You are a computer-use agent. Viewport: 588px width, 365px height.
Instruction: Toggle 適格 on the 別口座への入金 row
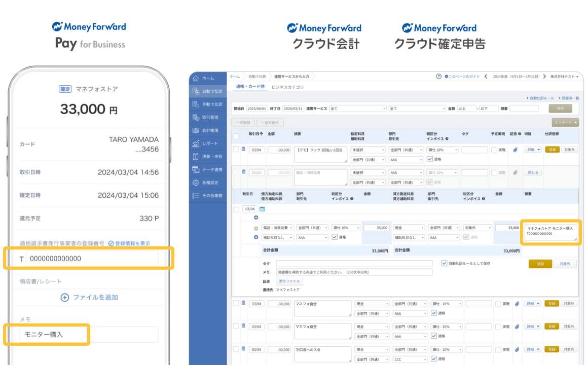[434, 358]
